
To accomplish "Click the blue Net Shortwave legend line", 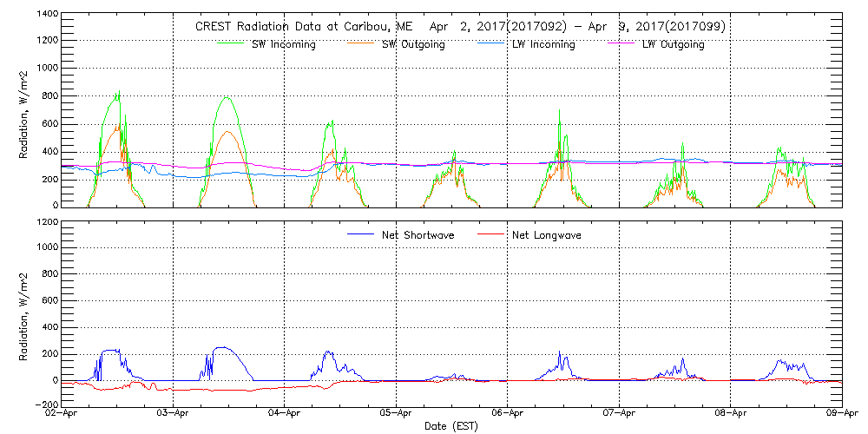I will (360, 234).
